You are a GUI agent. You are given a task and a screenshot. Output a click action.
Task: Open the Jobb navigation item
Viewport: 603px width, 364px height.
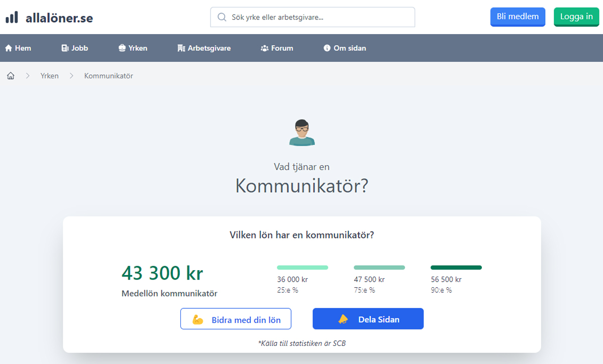tap(74, 48)
